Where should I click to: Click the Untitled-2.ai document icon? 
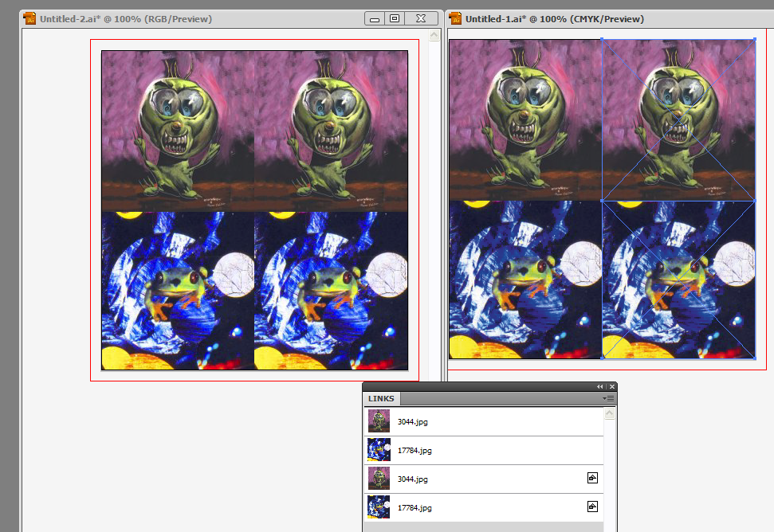29,19
